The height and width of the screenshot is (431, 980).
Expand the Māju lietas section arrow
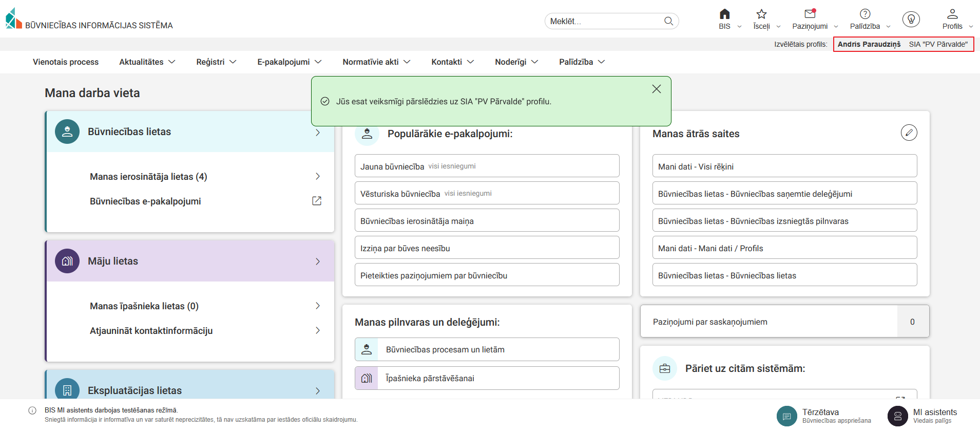pyautogui.click(x=318, y=261)
